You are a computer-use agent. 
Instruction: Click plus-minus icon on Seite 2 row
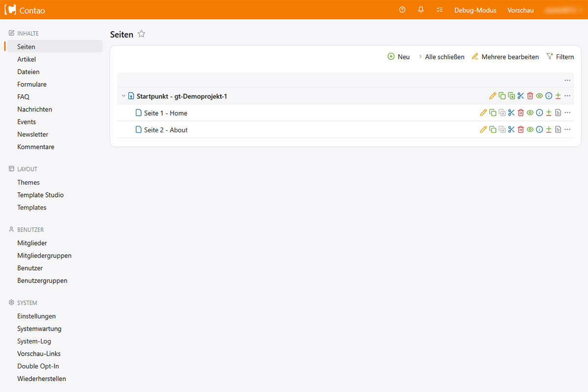pos(549,129)
